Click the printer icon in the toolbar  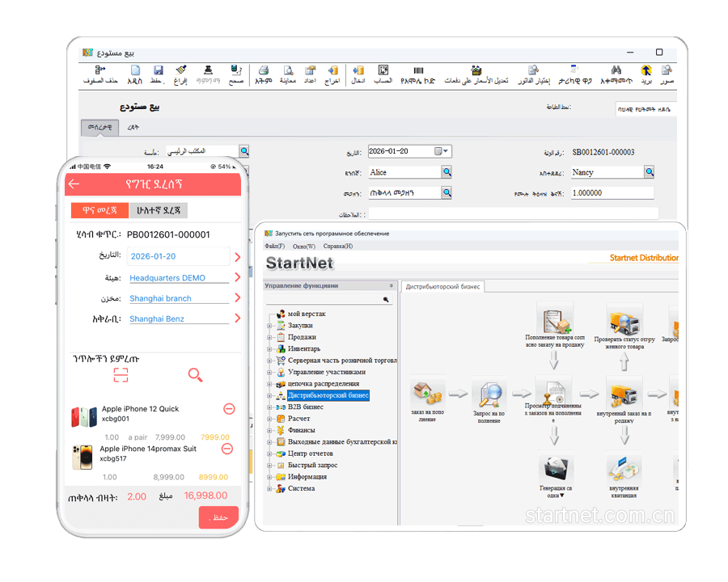(263, 71)
